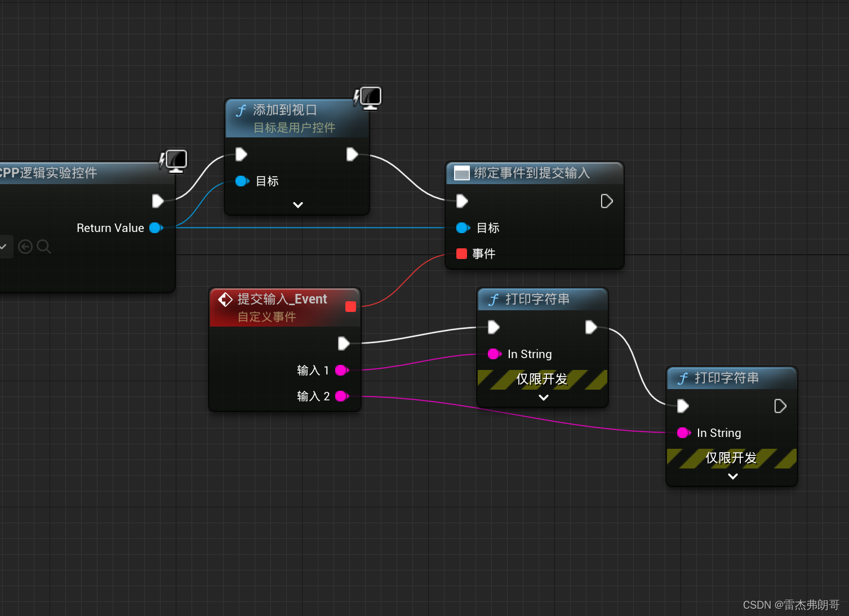849x616 pixels.
Task: Click the function icon on 添加到视口 node
Action: pyautogui.click(x=241, y=110)
